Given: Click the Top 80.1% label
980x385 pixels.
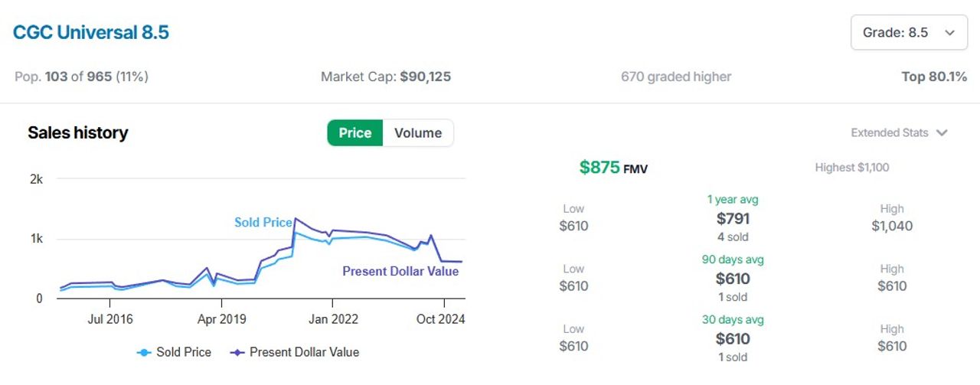Looking at the screenshot, I should pos(934,77).
